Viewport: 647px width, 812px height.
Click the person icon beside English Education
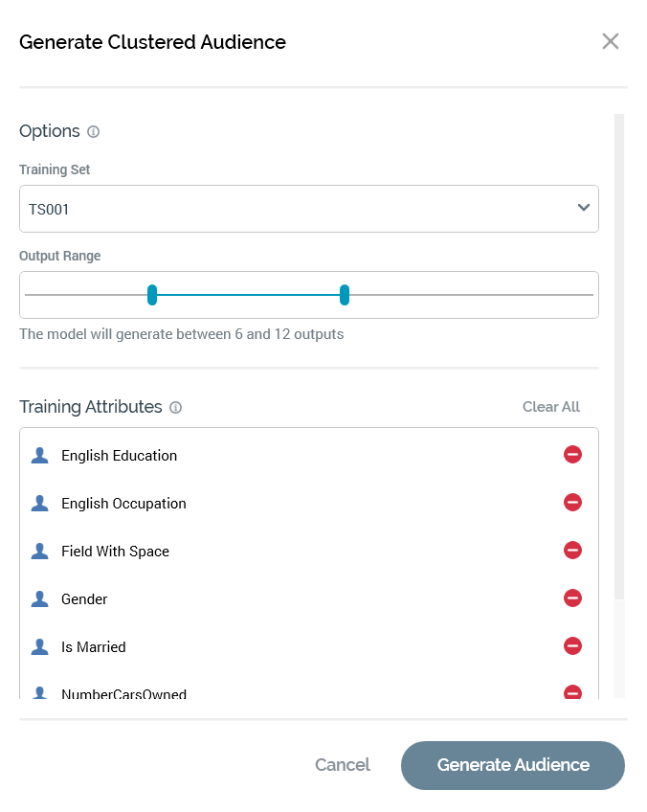[39, 455]
